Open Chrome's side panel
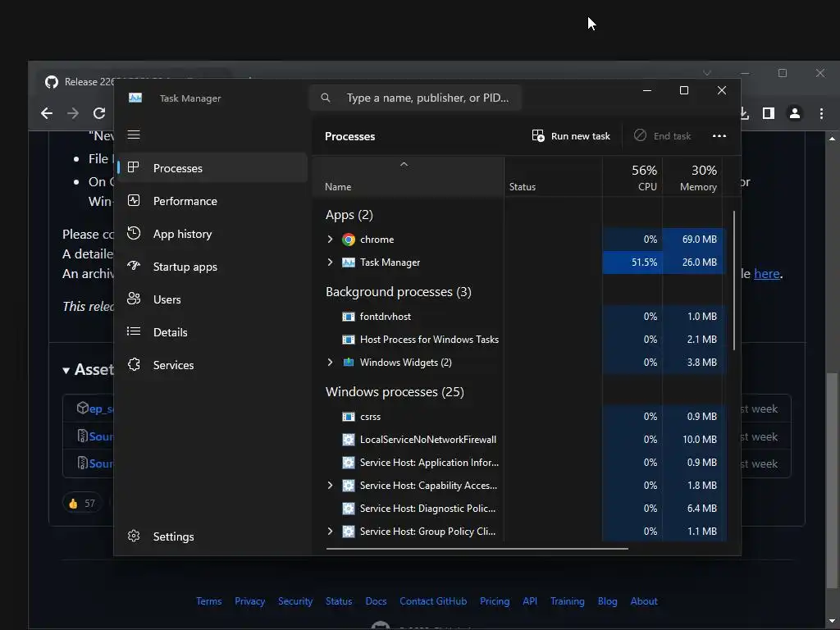This screenshot has width=840, height=630. click(x=769, y=113)
